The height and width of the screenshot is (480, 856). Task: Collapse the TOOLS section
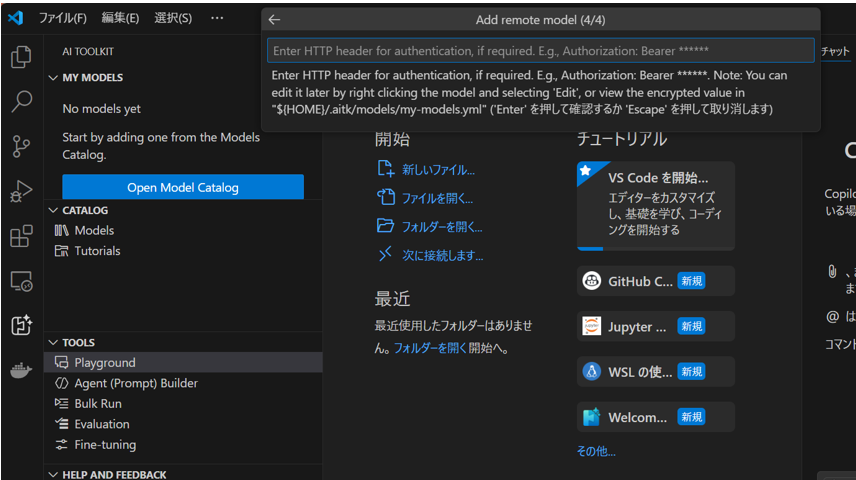tap(53, 342)
